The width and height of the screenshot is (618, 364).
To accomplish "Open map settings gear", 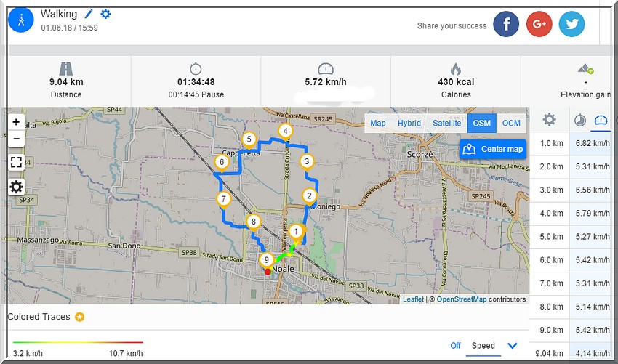I will click(x=16, y=187).
